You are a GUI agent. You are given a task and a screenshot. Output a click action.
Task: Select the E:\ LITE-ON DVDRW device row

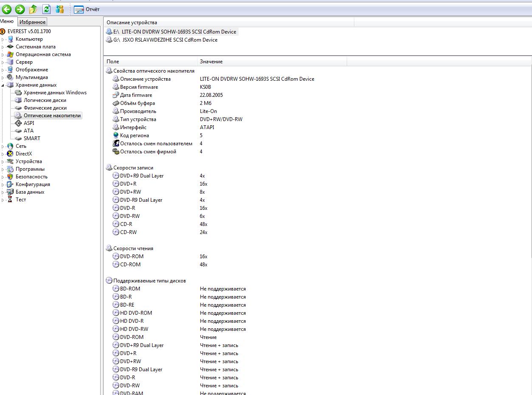coord(178,32)
